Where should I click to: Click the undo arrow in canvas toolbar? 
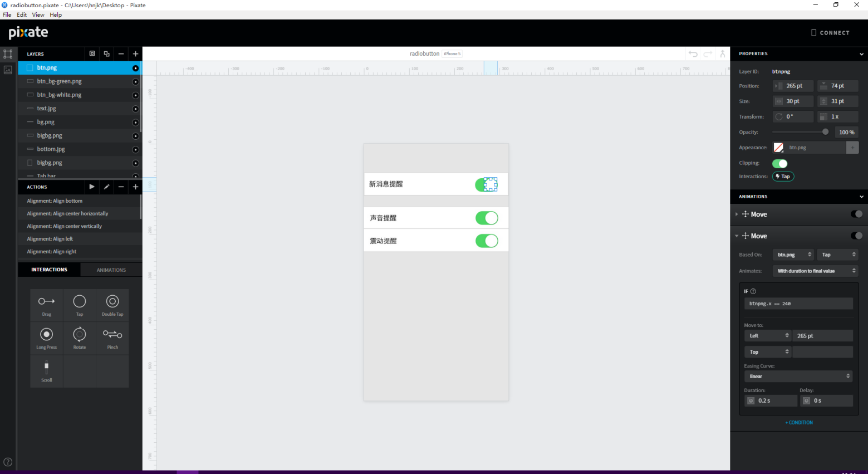(693, 53)
